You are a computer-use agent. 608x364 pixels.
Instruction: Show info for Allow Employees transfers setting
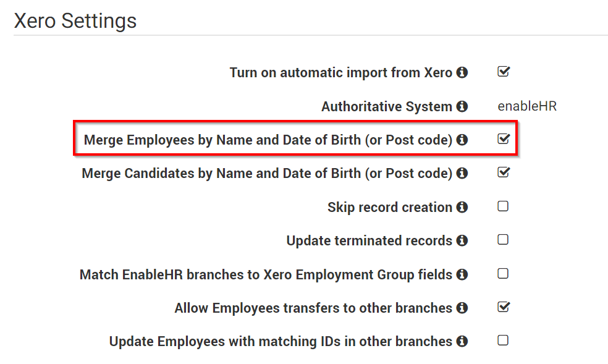pos(462,308)
